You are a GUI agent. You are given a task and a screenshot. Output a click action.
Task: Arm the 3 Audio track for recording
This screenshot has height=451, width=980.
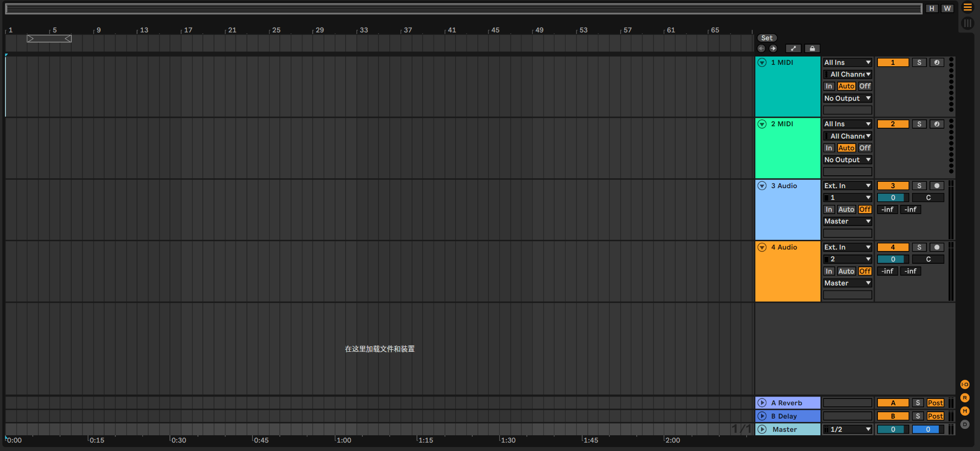[x=936, y=186]
